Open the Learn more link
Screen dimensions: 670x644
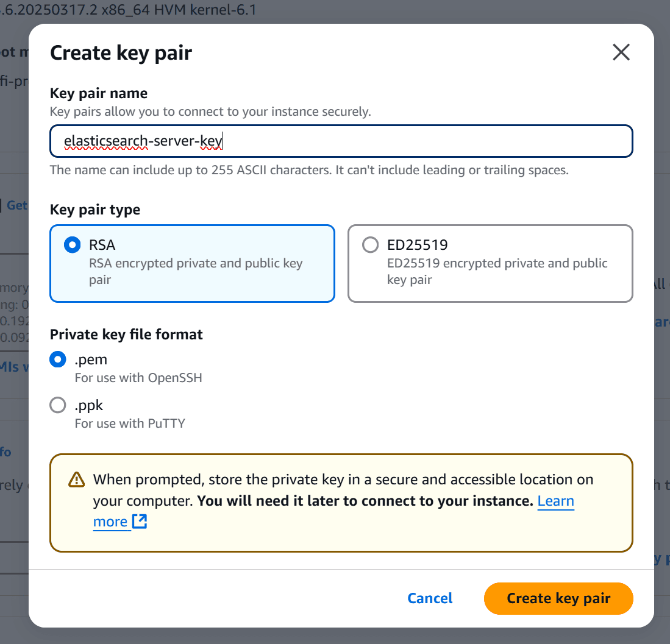click(555, 501)
